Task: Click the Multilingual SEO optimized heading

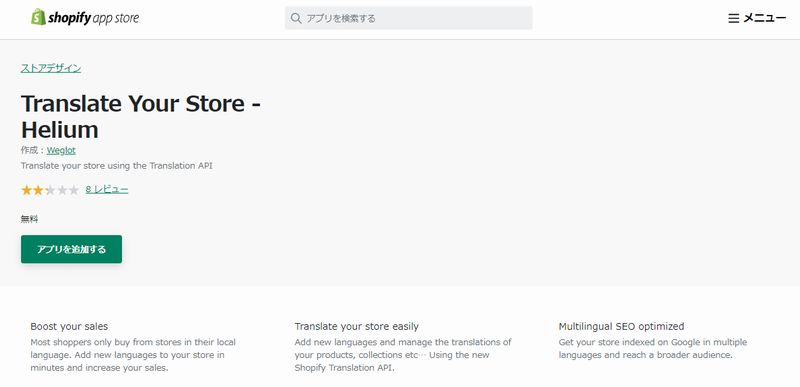Action: tap(621, 326)
